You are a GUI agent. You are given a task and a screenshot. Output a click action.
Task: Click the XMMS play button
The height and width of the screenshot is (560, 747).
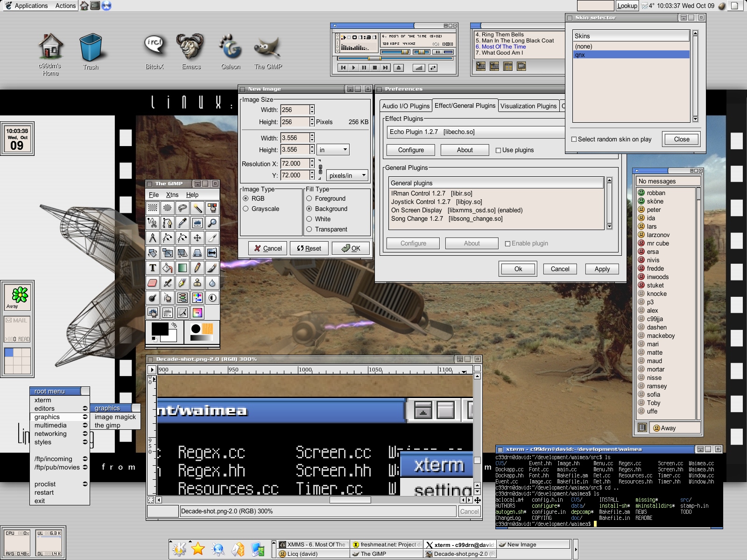(x=354, y=68)
